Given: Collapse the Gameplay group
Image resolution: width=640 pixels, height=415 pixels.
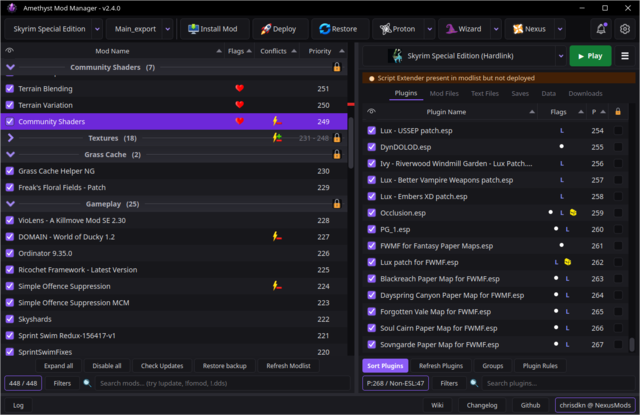Looking at the screenshot, I should pyautogui.click(x=11, y=204).
